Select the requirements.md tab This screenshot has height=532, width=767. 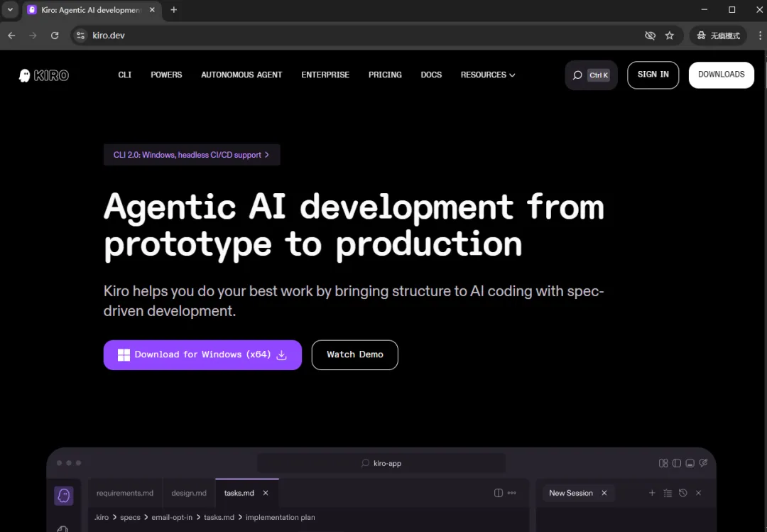pyautogui.click(x=125, y=493)
